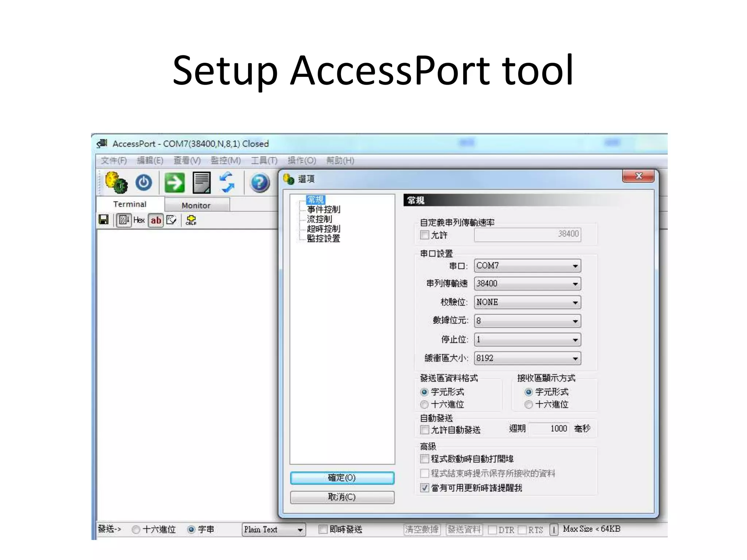The image size is (747, 560).
Task: Open the 幫助(H) menu
Action: coord(340,160)
